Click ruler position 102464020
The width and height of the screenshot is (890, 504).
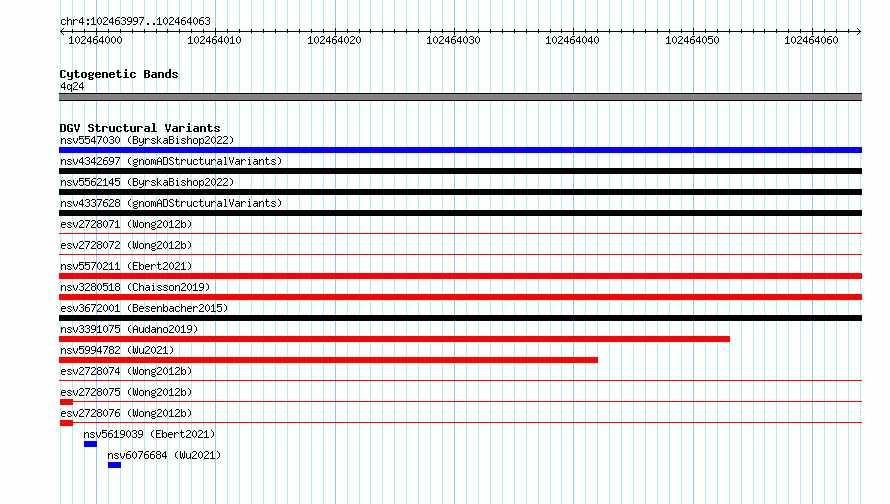[334, 40]
